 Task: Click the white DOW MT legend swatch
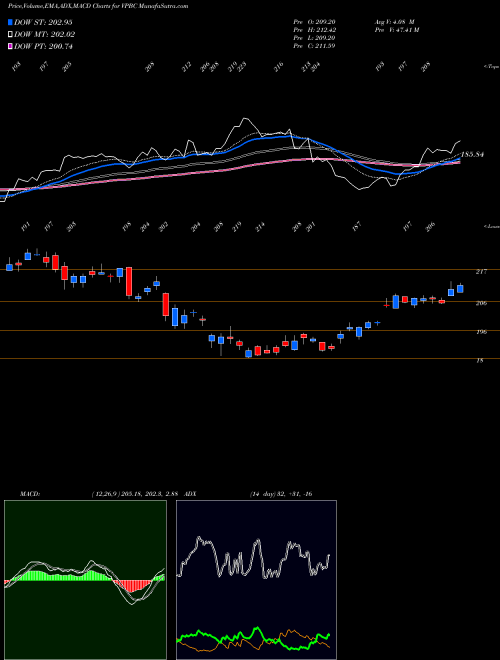[10, 35]
